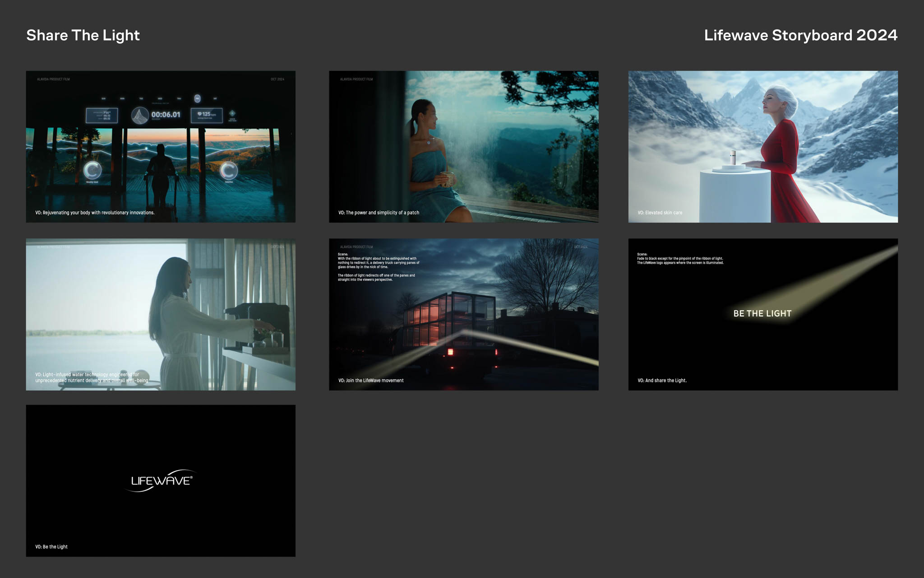Image resolution: width=924 pixels, height=578 pixels.
Task: Click the glowing dot on the light ribbon
Action: tap(146, 148)
